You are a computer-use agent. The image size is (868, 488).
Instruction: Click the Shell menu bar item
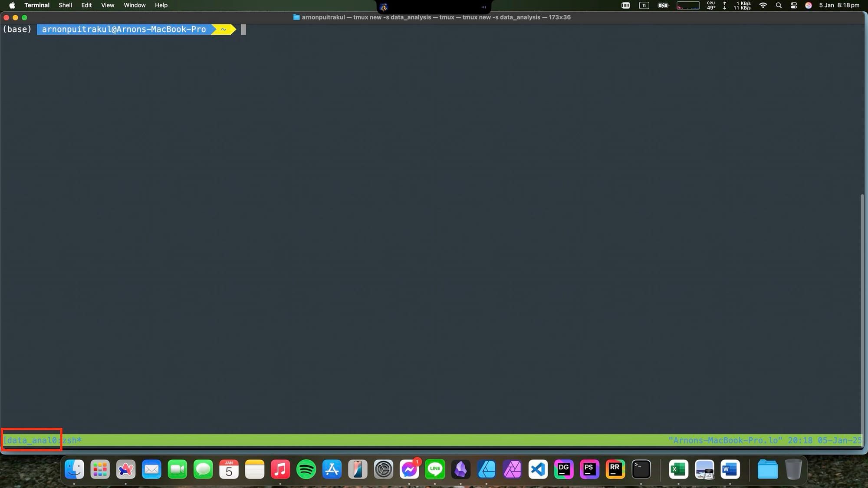(x=65, y=5)
